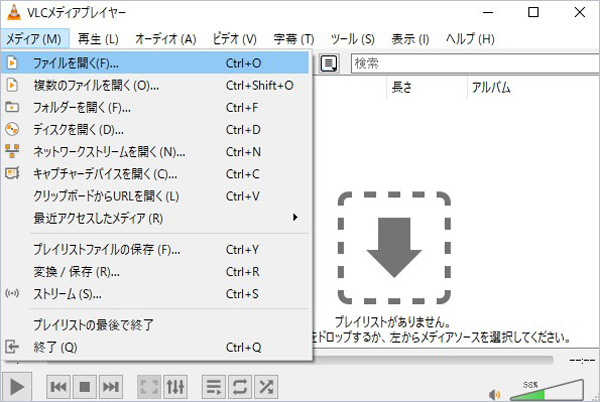Change playlist view mode icon
600x402 pixels.
[x=329, y=63]
